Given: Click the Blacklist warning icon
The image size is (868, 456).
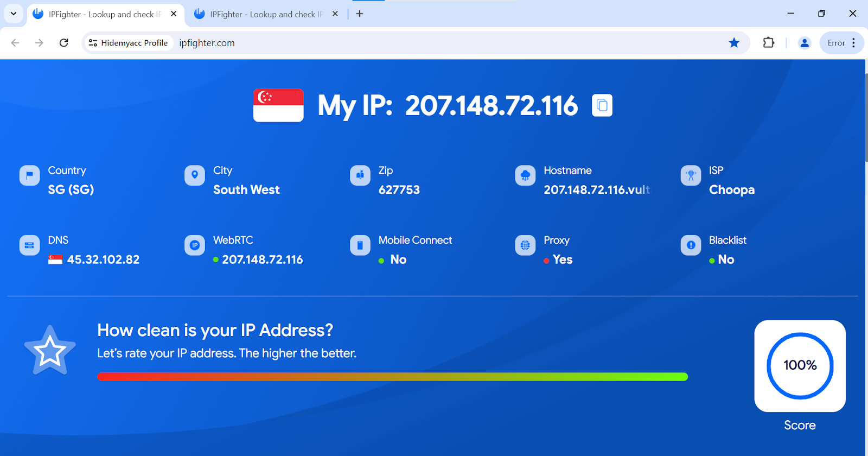Looking at the screenshot, I should 691,245.
